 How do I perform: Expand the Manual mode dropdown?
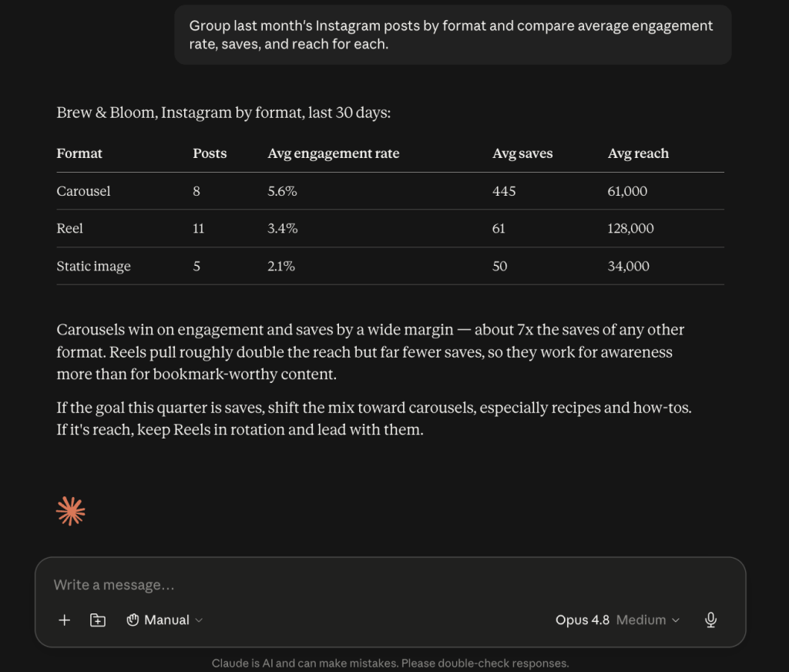point(165,620)
